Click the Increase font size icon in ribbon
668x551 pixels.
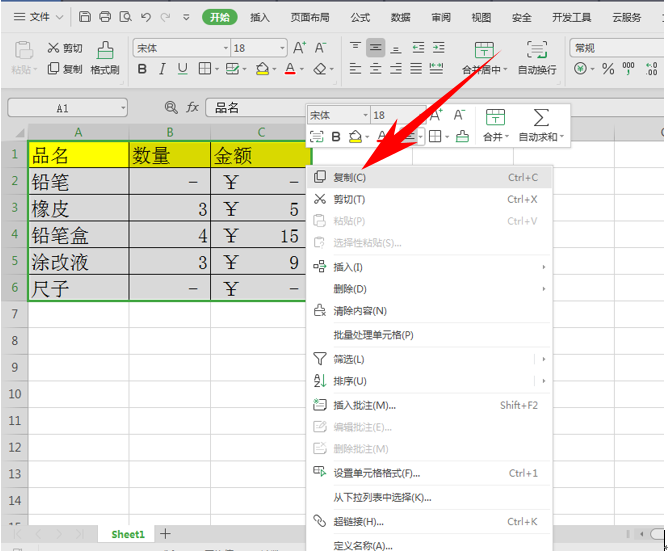pos(299,48)
